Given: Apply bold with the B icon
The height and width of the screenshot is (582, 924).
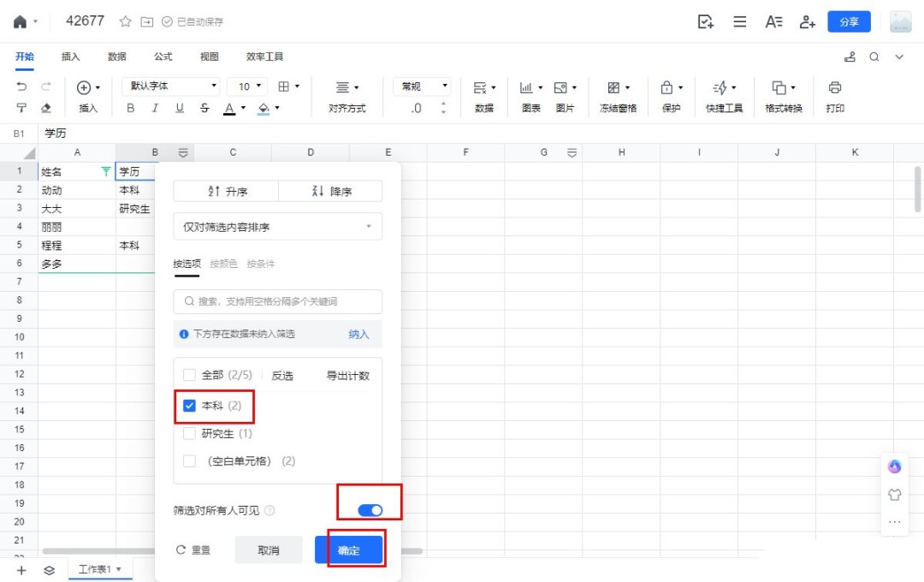Looking at the screenshot, I should pyautogui.click(x=129, y=110).
